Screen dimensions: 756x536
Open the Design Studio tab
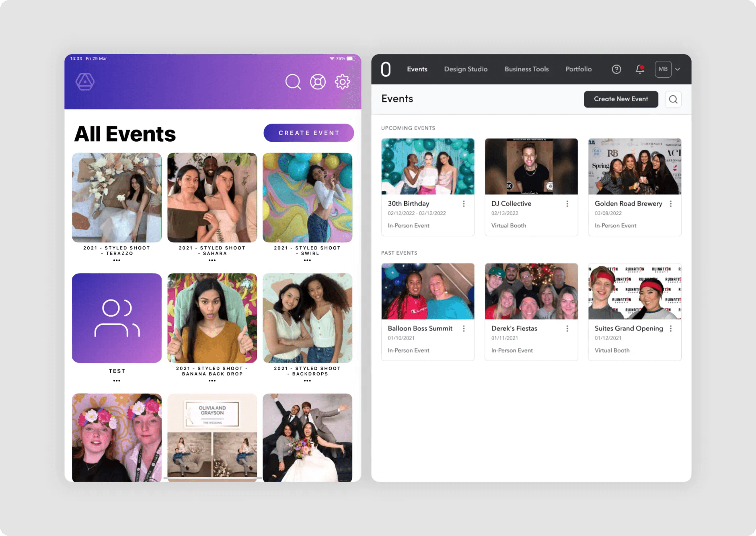pos(466,69)
